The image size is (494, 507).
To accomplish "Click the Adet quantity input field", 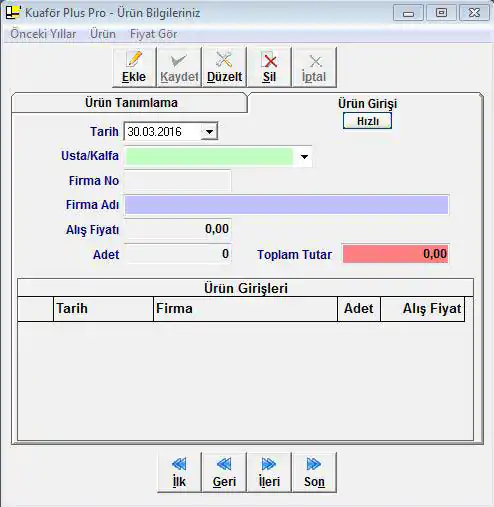I will (178, 254).
